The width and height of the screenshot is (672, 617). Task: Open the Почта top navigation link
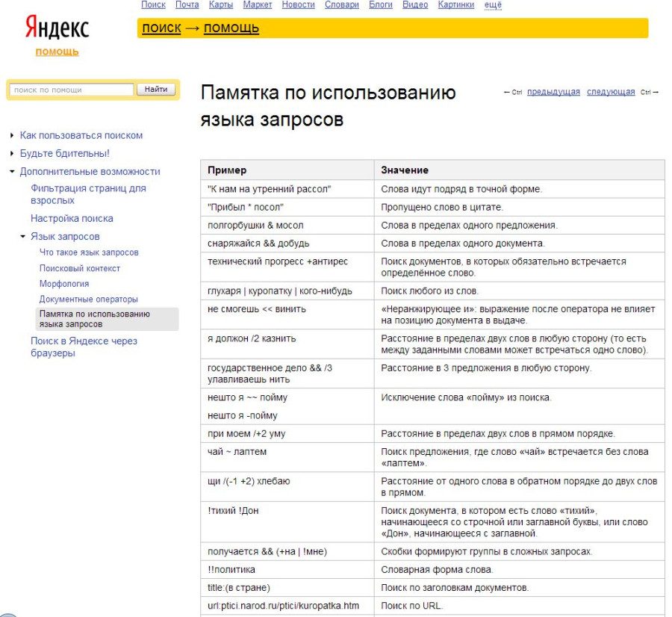pos(187,4)
